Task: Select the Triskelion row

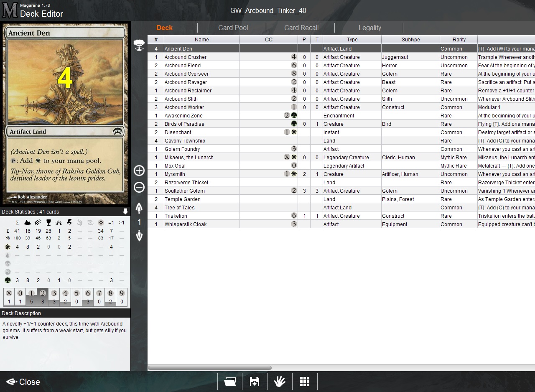Action: [x=341, y=216]
